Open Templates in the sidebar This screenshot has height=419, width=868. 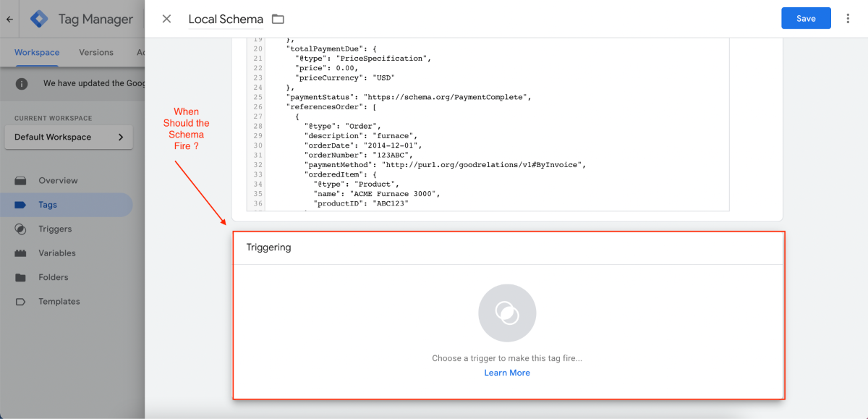tap(59, 302)
